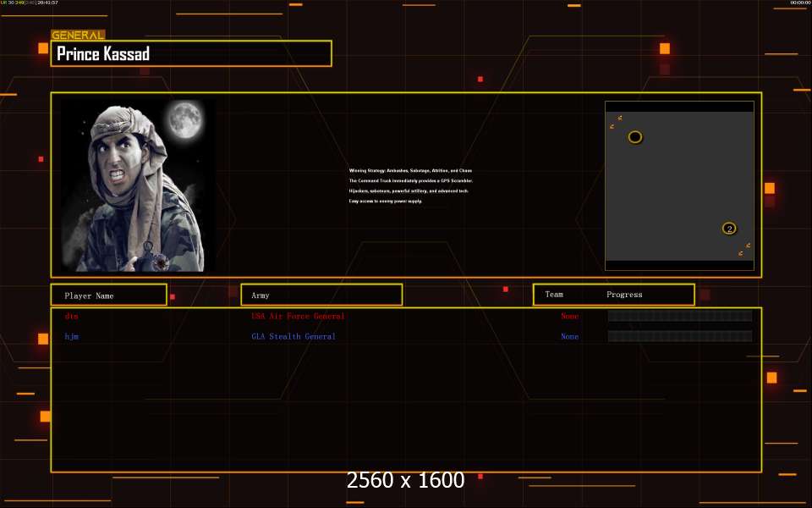The height and width of the screenshot is (508, 812).
Task: Click the small supply icons at minimap top-left
Action: (x=615, y=122)
